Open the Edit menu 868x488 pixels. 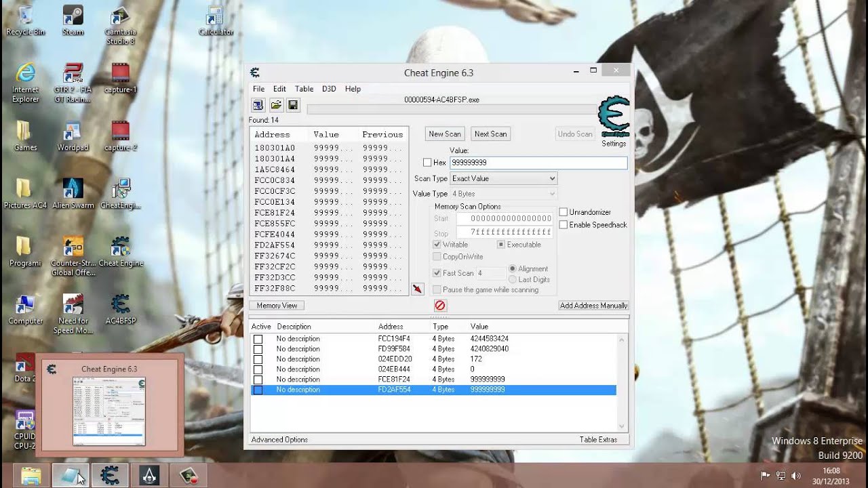click(279, 89)
